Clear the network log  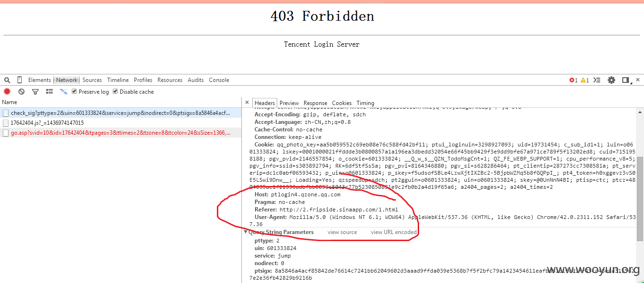tap(21, 92)
